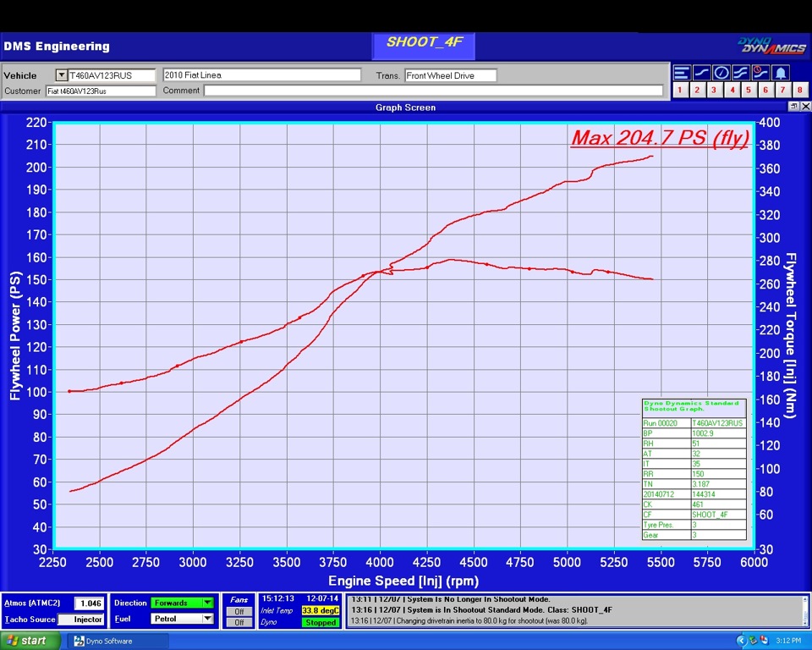Viewport: 812px width, 650px height.
Task: Switch to numbered screen 1
Action: click(x=681, y=90)
